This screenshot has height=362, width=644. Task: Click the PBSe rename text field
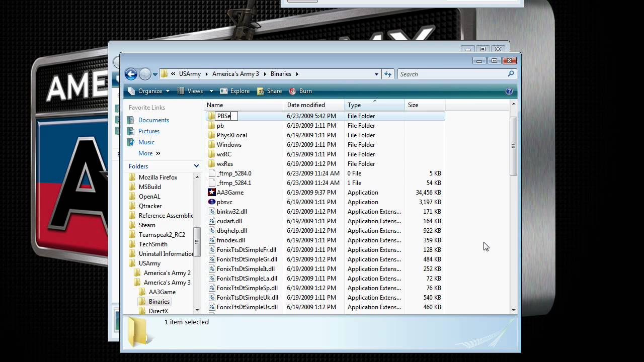pyautogui.click(x=226, y=116)
